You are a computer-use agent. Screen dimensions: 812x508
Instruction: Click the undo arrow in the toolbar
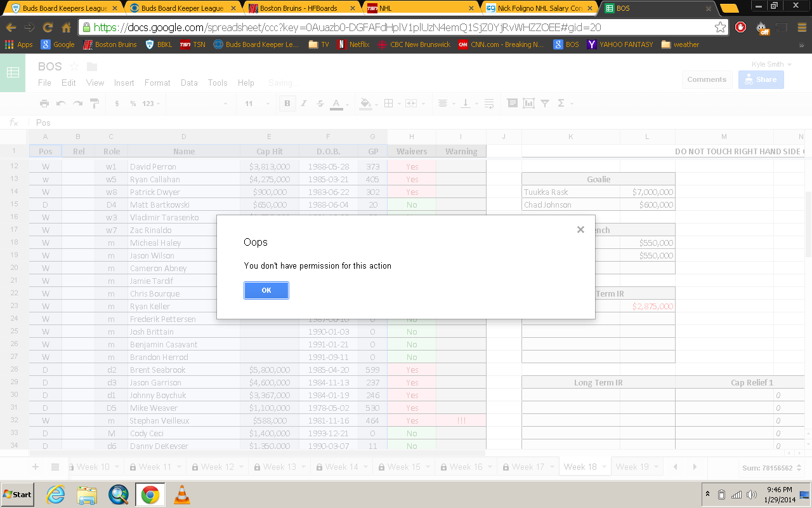[61, 104]
